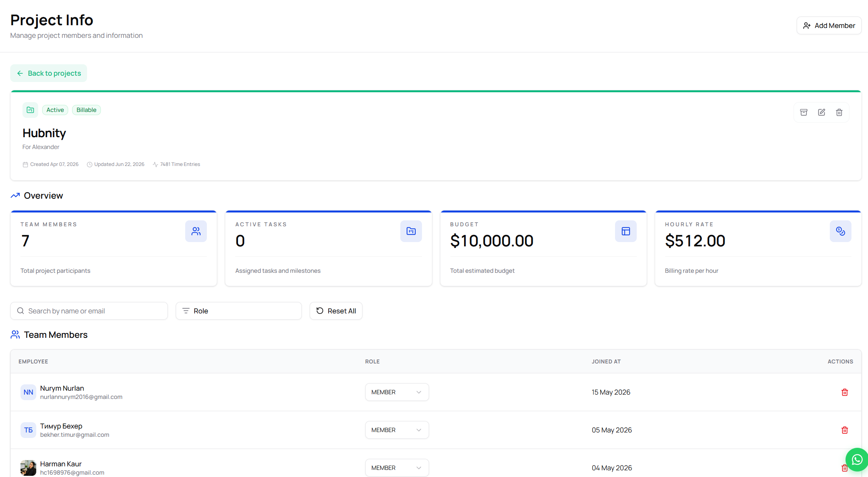Click the Budget card layout icon

626,231
